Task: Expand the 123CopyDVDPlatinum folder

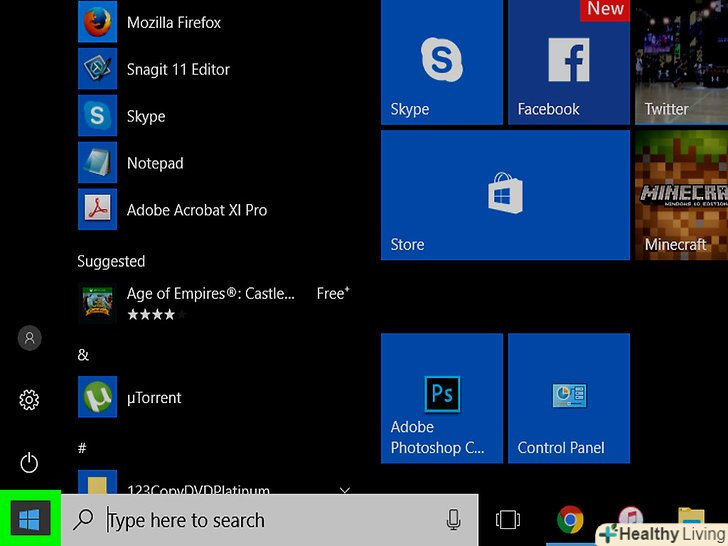Action: tap(344, 490)
